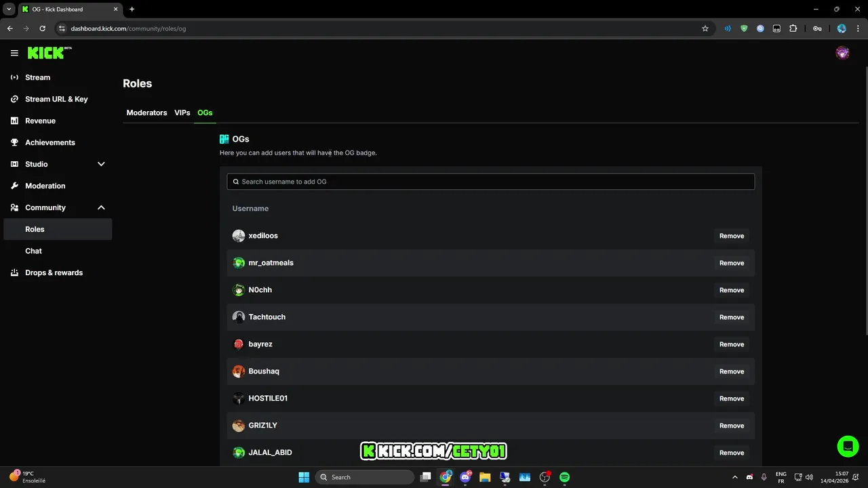The image size is (868, 488).
Task: Click the address bar URL
Action: (128, 29)
